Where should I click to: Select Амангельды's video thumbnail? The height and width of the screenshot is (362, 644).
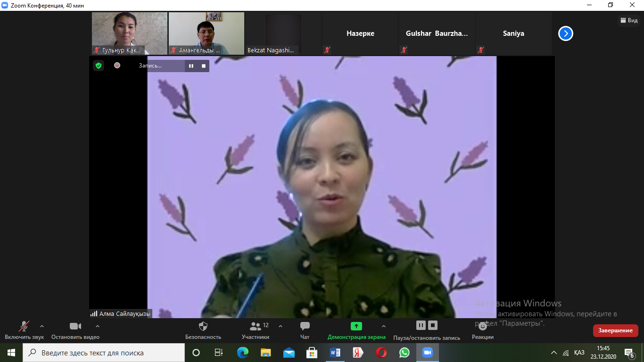pyautogui.click(x=206, y=33)
